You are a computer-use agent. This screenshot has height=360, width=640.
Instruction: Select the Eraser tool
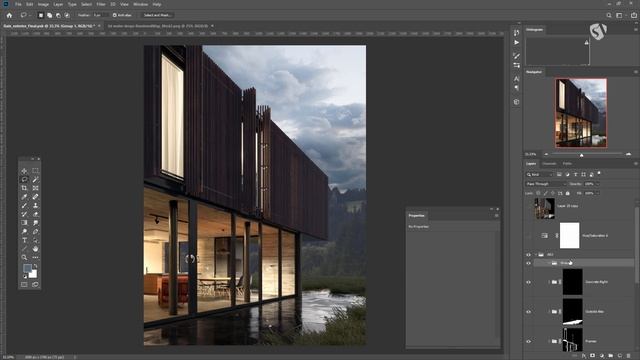click(x=36, y=214)
